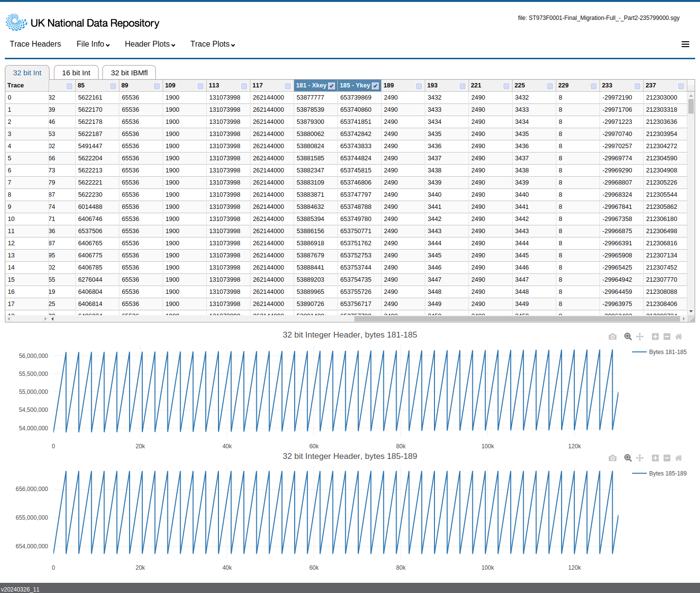
Task: Uncheck the 185 - Ykey column checkbox
Action: click(x=375, y=86)
